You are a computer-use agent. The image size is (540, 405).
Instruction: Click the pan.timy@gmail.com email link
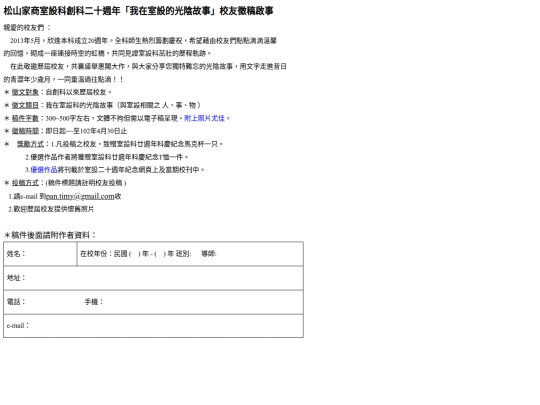(80, 196)
